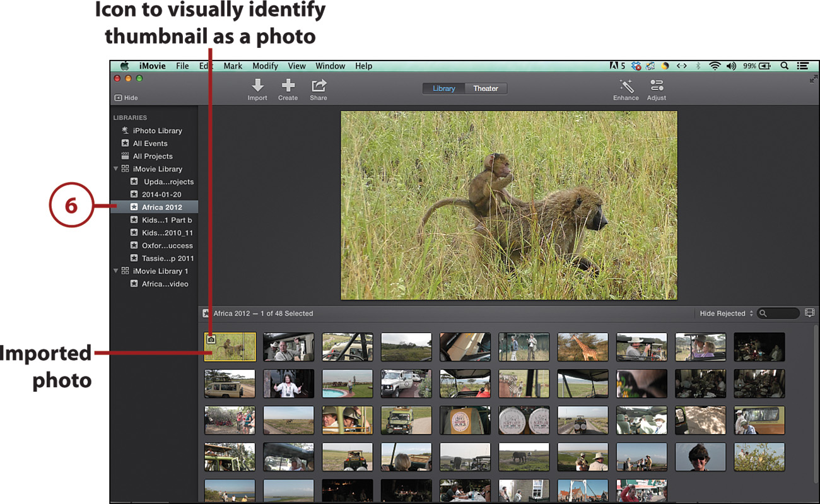Viewport: 820px width, 504px height.
Task: Collapse the iMovie Library 1 disclosure triangle
Action: [x=115, y=271]
